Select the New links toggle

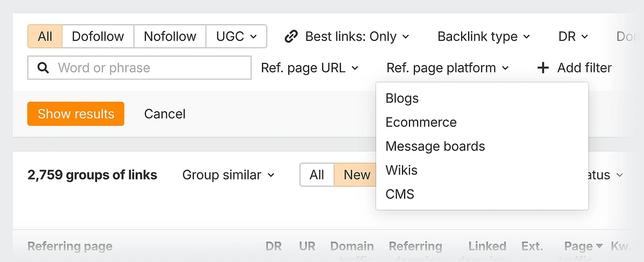click(356, 175)
